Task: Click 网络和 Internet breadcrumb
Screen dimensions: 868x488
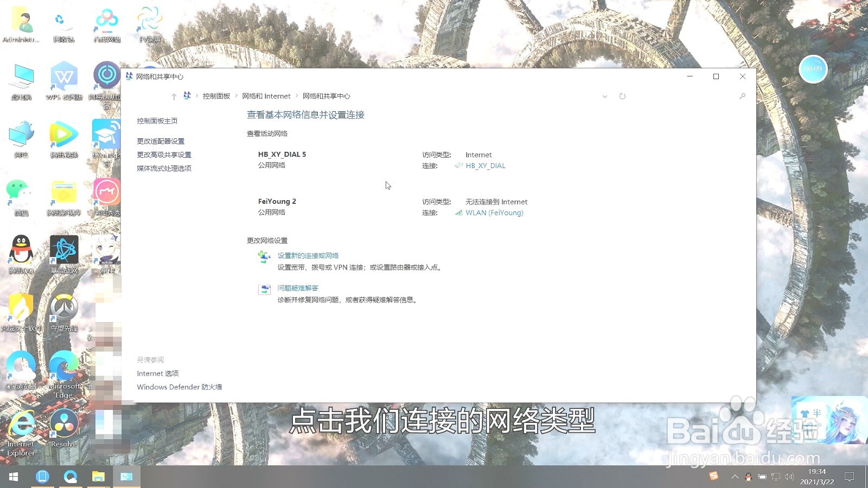Action: 266,96
